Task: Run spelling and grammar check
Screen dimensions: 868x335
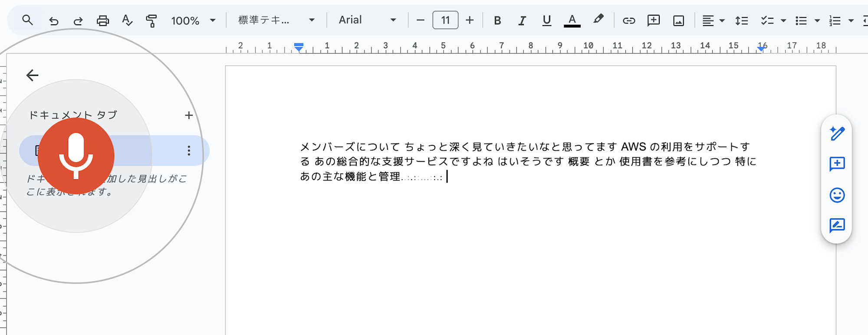Action: pos(127,20)
